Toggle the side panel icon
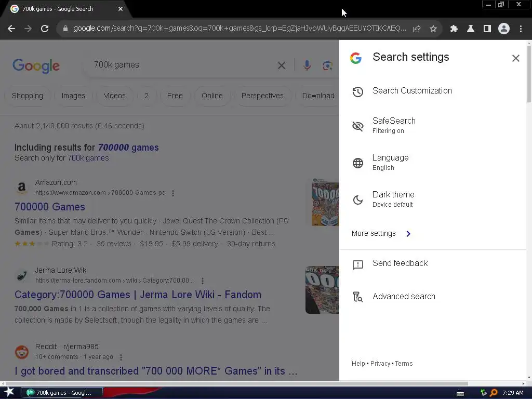 (x=487, y=29)
